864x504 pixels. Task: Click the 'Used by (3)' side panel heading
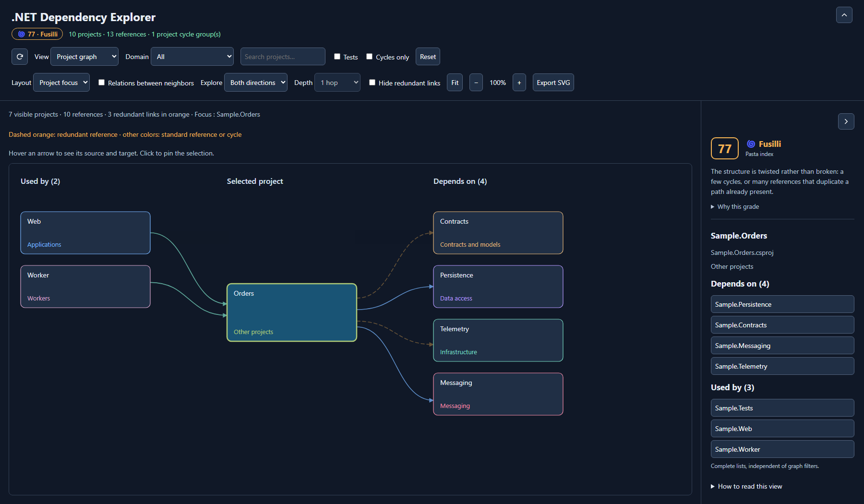pos(732,387)
